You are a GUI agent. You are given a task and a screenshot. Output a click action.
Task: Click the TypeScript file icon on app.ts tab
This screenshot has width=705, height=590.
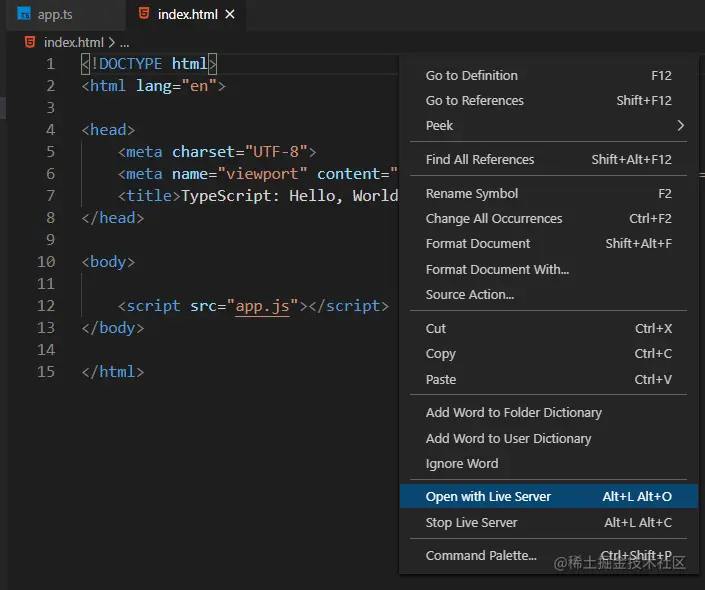(x=24, y=14)
